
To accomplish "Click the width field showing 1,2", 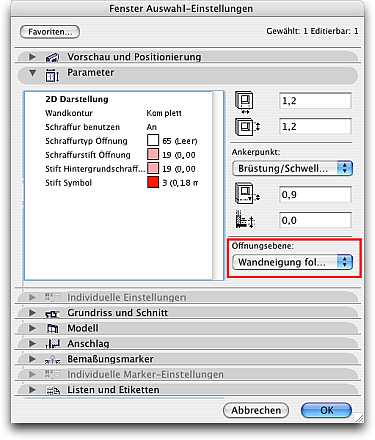I will pyautogui.click(x=315, y=101).
